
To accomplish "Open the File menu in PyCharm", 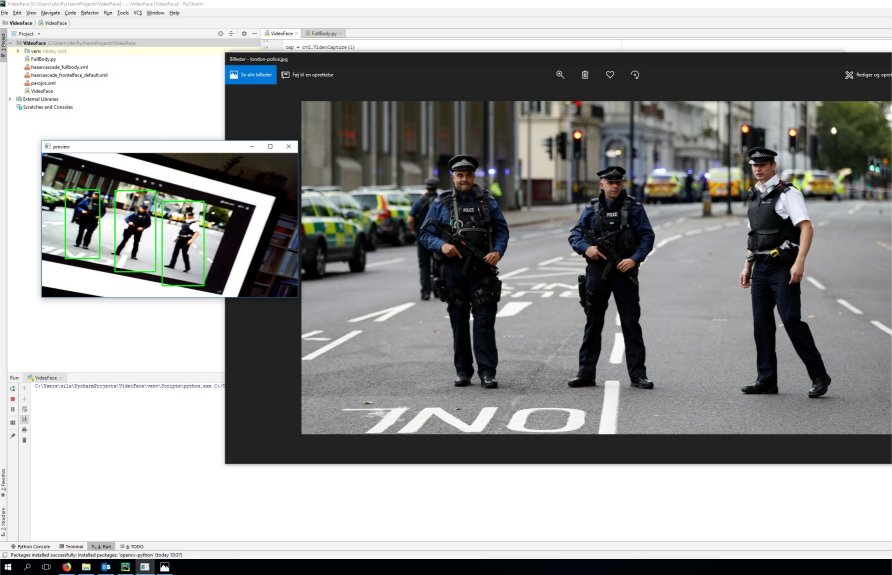I will pyautogui.click(x=5, y=13).
